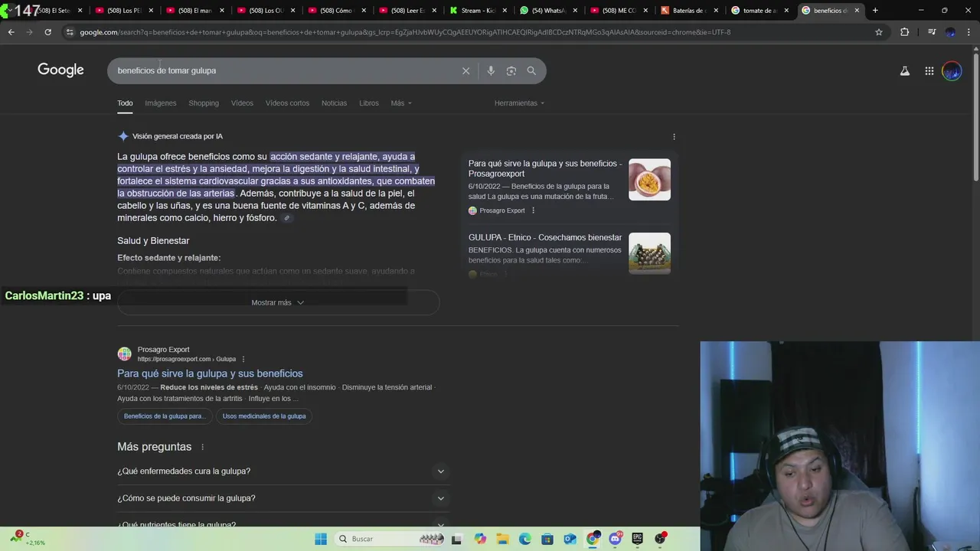Expand 'Mostrar más' in the AI overview
The width and height of the screenshot is (980, 551).
(x=278, y=302)
